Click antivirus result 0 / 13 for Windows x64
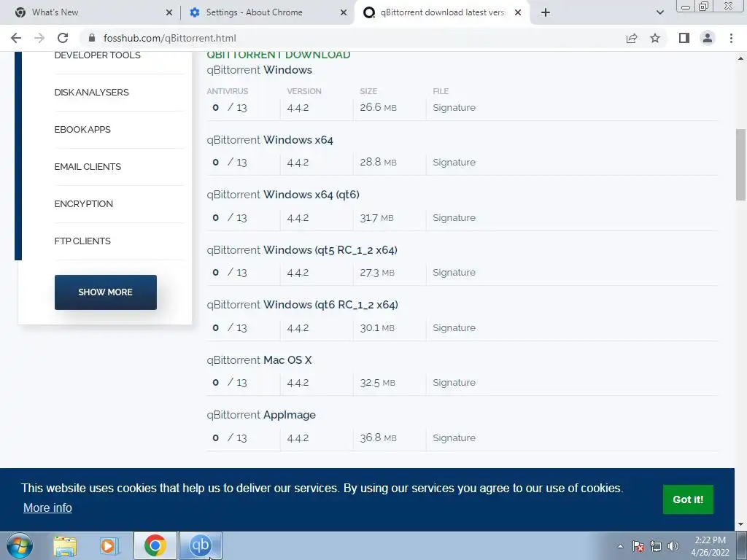The height and width of the screenshot is (560, 747). (230, 163)
